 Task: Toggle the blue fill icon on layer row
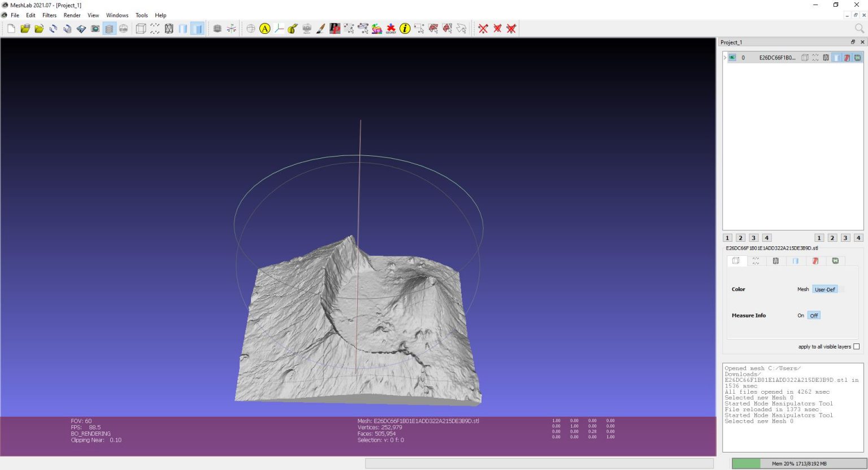click(836, 58)
